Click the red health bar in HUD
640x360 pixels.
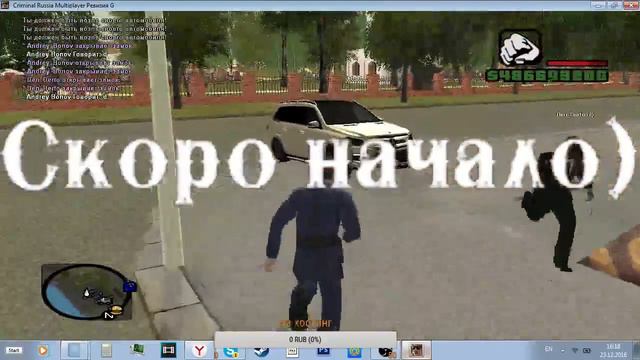point(577,64)
